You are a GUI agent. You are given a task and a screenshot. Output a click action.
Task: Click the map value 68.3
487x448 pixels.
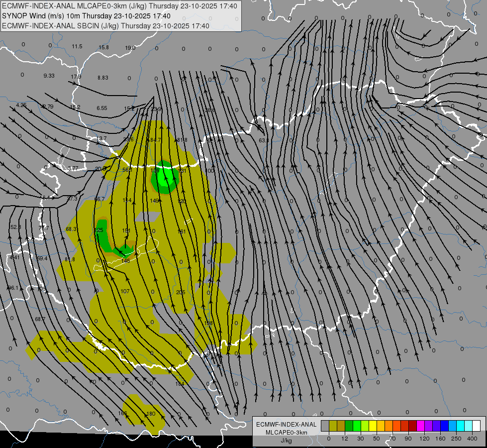(71, 229)
